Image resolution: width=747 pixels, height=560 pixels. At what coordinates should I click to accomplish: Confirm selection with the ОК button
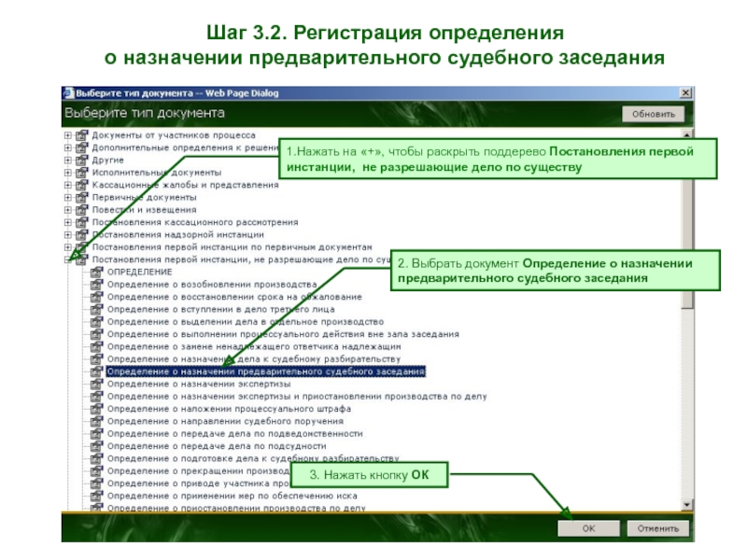point(589,528)
